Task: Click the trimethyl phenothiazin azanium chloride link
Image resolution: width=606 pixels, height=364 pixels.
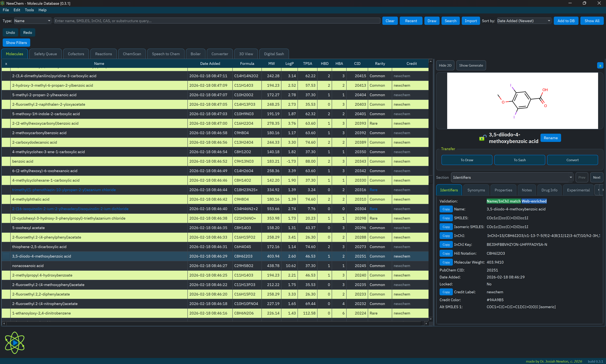Action: point(64,190)
